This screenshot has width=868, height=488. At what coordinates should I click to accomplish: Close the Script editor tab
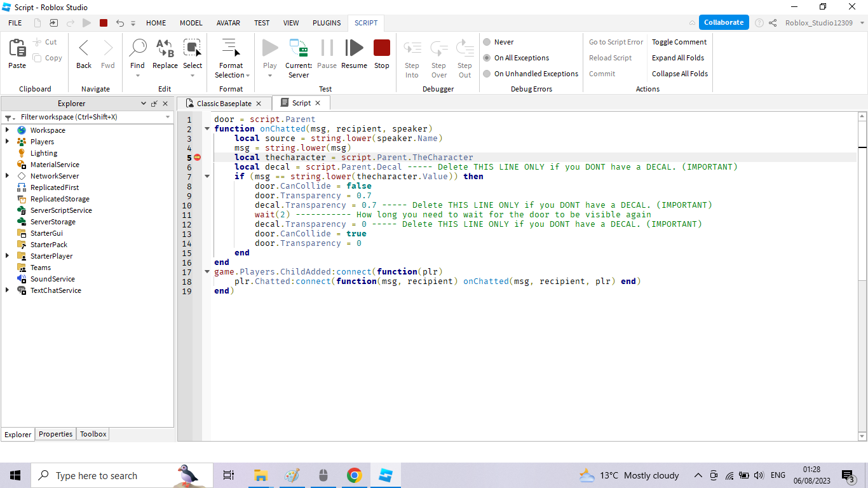coord(318,103)
